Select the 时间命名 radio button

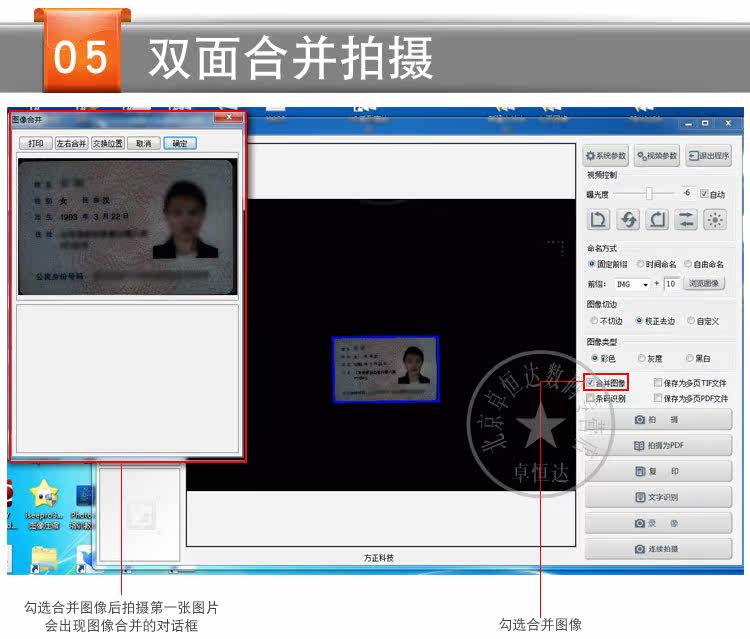tap(640, 264)
